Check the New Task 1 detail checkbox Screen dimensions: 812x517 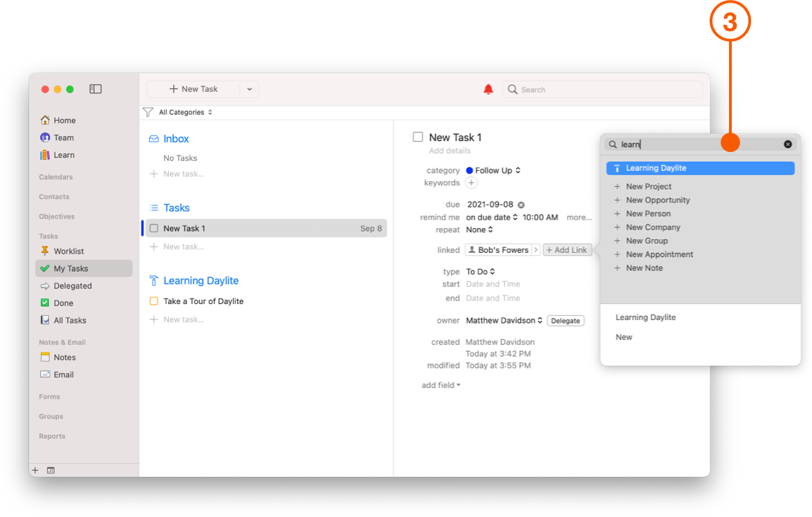pos(418,137)
